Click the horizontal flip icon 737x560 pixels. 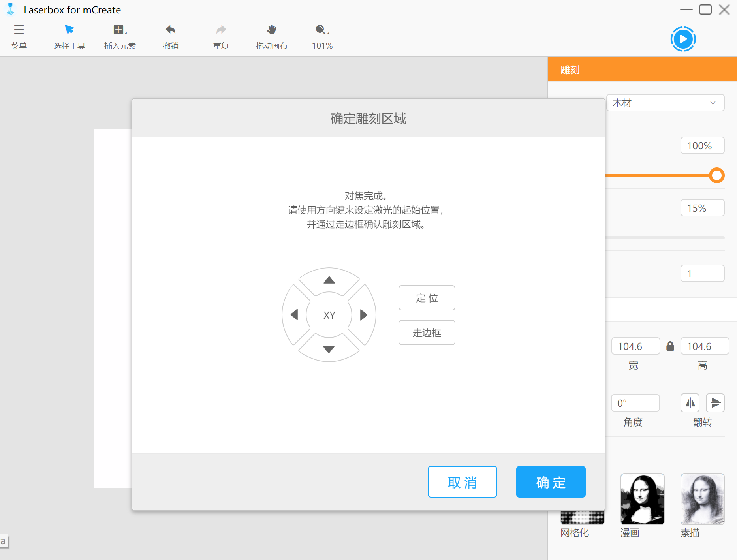[690, 403]
